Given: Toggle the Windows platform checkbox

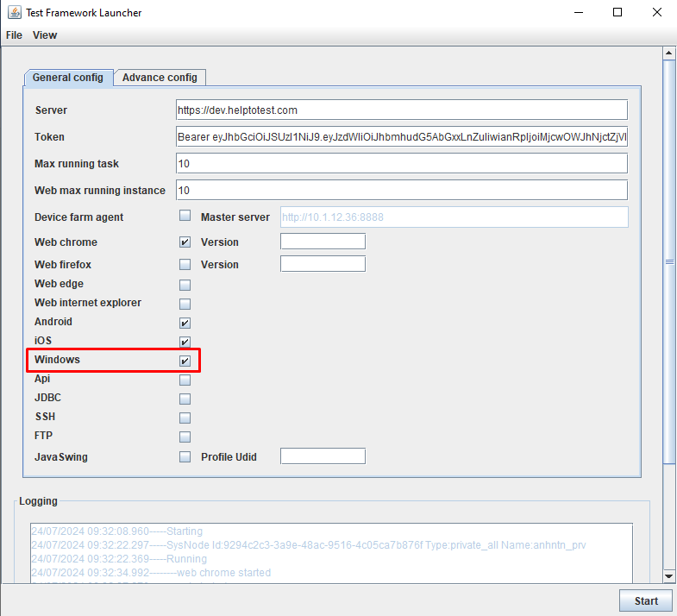Looking at the screenshot, I should point(185,361).
